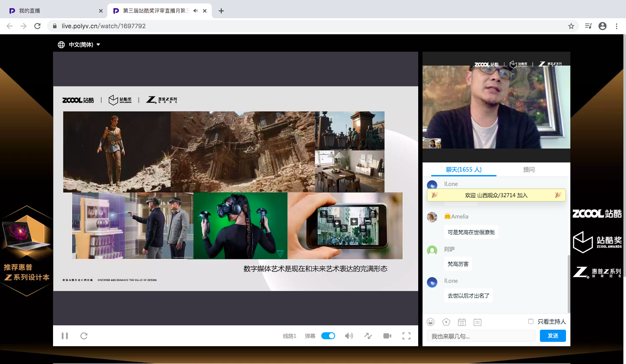Click the 发送 send button

coord(553,336)
